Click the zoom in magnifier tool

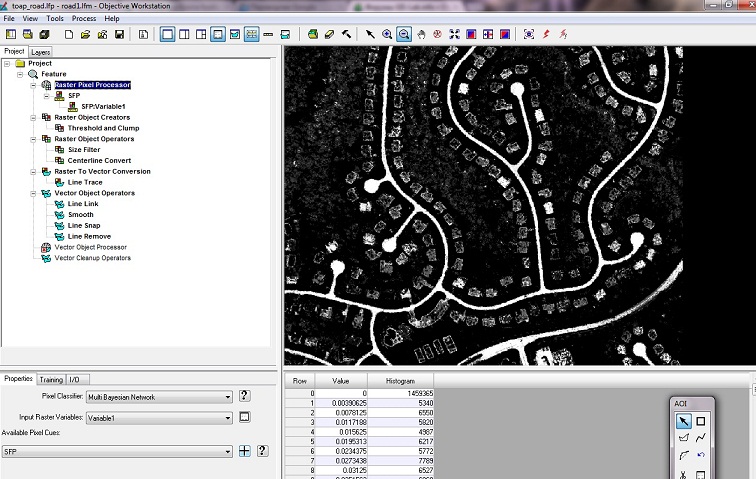[387, 34]
